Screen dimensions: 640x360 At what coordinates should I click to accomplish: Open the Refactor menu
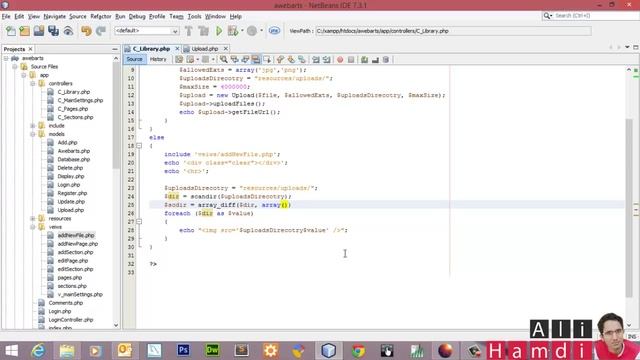(x=101, y=16)
